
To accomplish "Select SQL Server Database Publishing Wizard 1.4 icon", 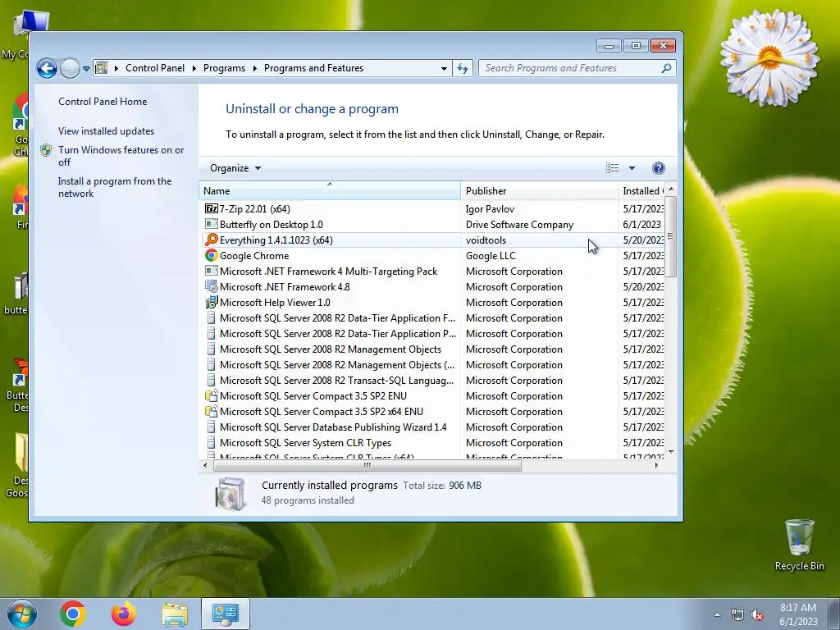I will click(x=211, y=427).
